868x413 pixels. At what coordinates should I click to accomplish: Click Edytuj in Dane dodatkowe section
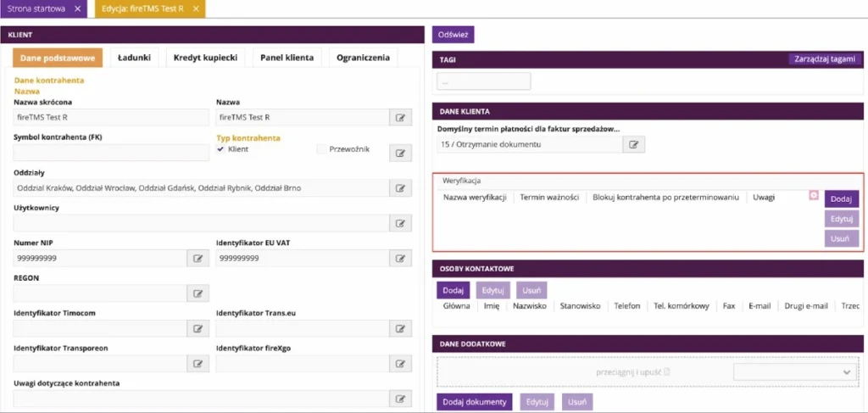click(537, 402)
